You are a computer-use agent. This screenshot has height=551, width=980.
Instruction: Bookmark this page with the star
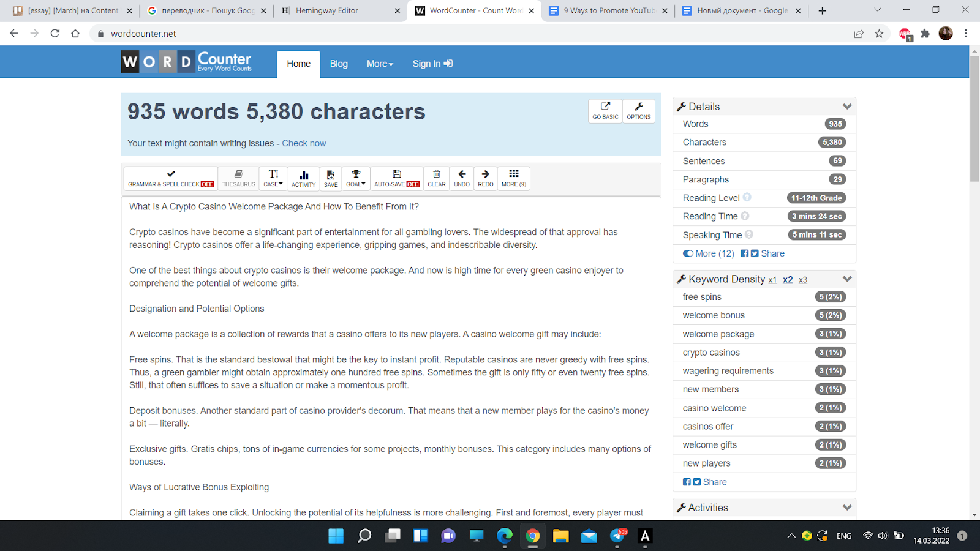(x=880, y=34)
